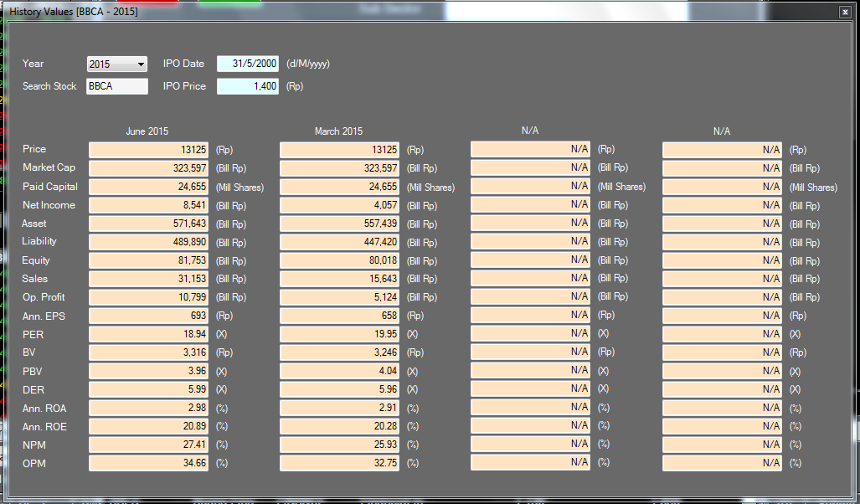Click the Market Cap row label
Viewport: 860px width, 504px height.
[x=49, y=167]
